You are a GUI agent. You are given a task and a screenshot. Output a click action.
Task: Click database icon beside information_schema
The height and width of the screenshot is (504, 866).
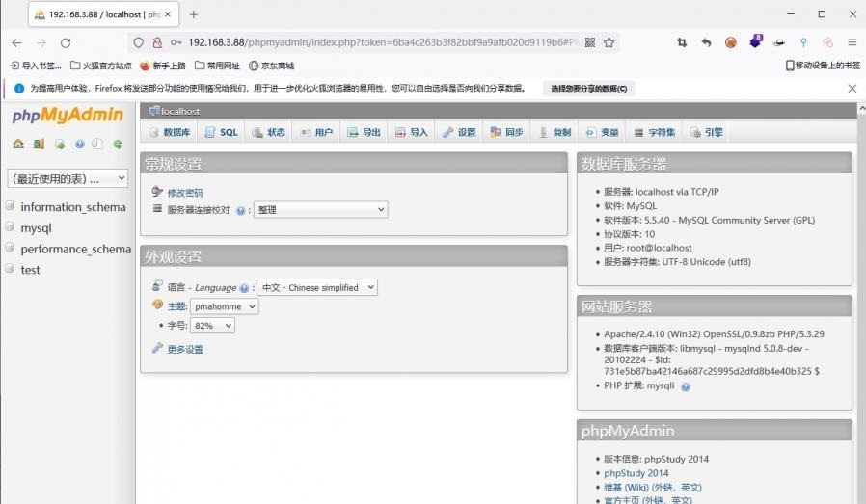[10, 206]
